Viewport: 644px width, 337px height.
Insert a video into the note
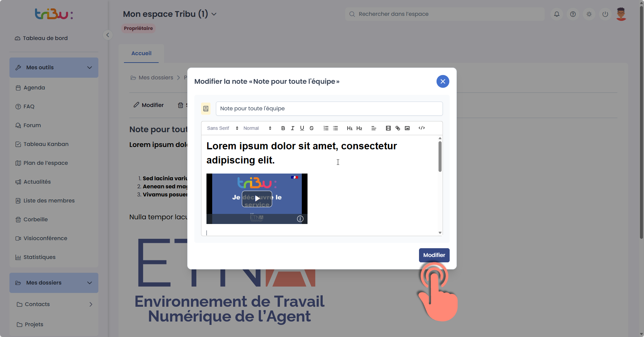click(x=388, y=128)
